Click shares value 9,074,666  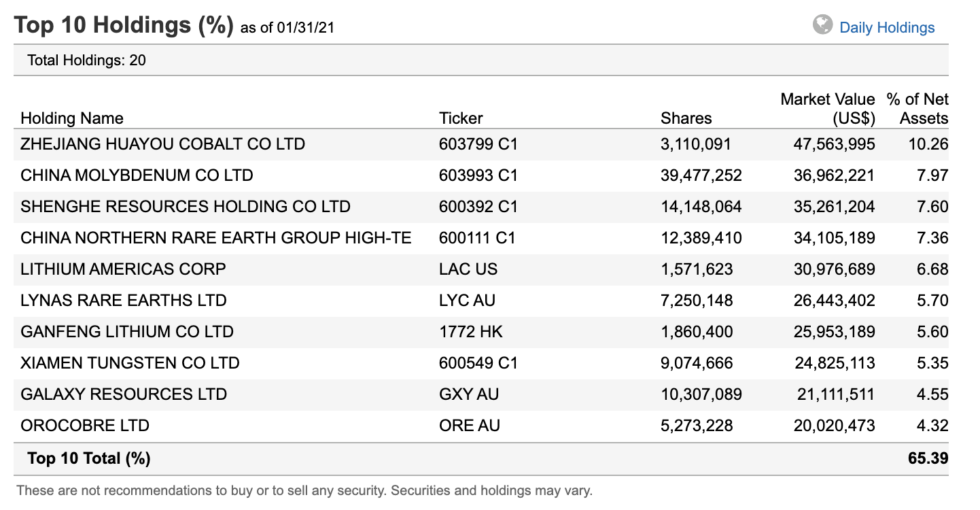[697, 363]
